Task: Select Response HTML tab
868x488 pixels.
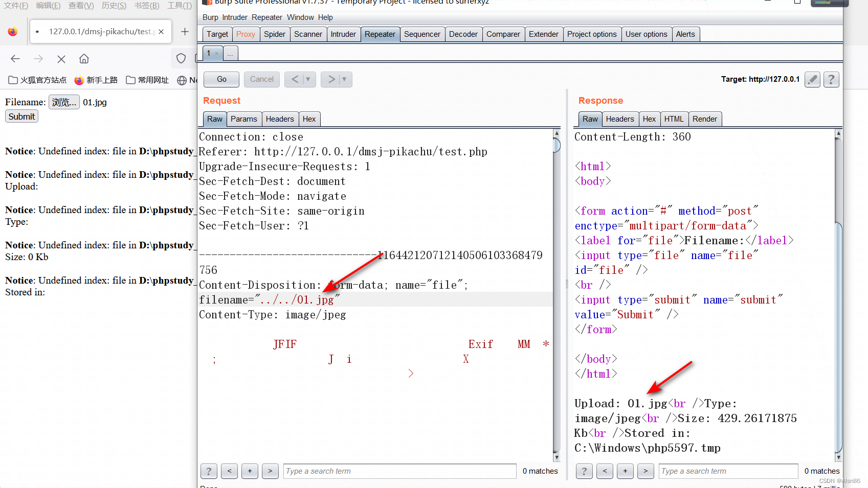Action: coord(674,119)
